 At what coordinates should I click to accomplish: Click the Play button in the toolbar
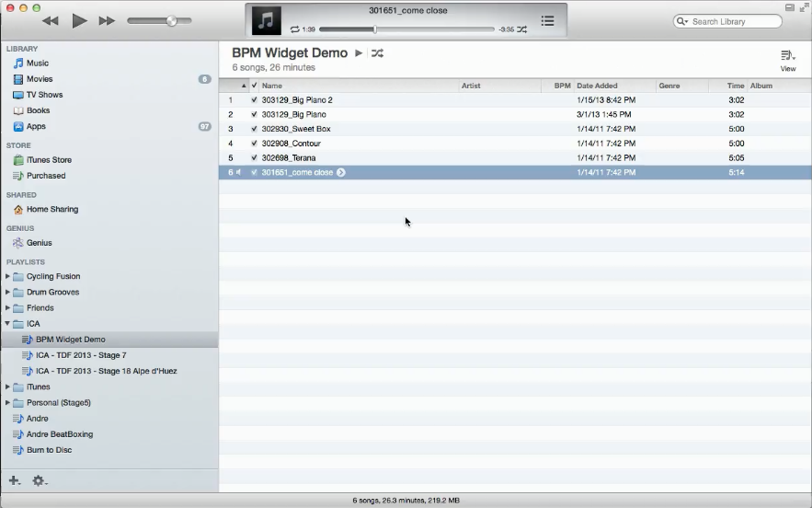pos(79,20)
